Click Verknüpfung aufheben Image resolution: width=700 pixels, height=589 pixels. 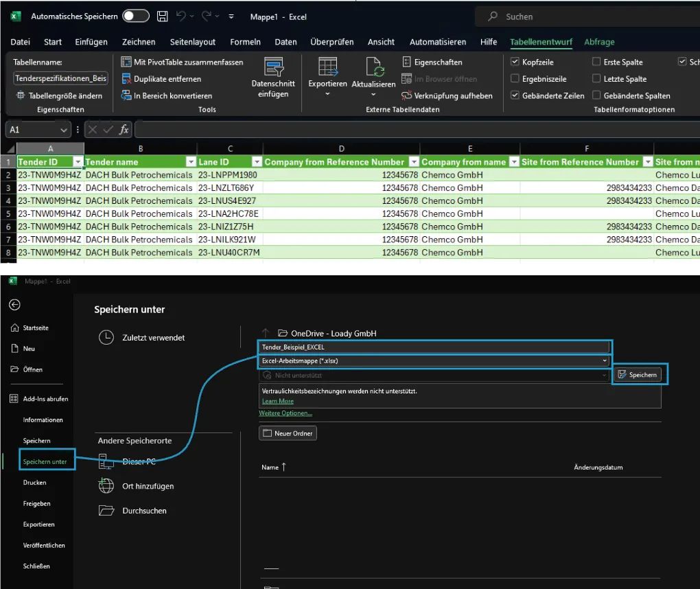click(x=447, y=95)
